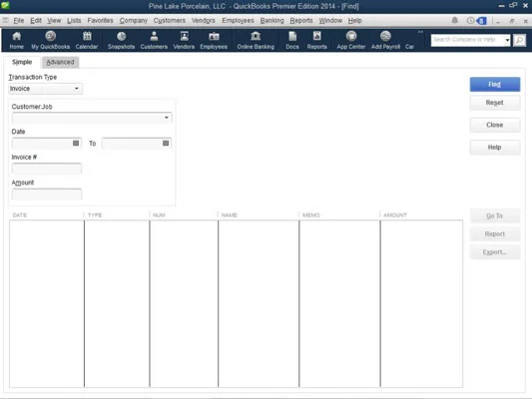Image resolution: width=532 pixels, height=399 pixels.
Task: Click the clock alerts icon
Action: click(470, 20)
